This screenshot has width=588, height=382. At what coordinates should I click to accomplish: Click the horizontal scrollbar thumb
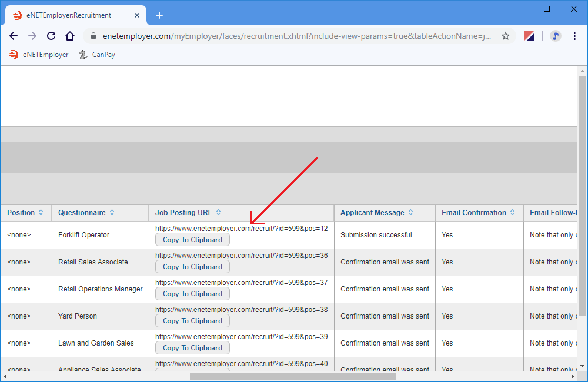(293, 376)
